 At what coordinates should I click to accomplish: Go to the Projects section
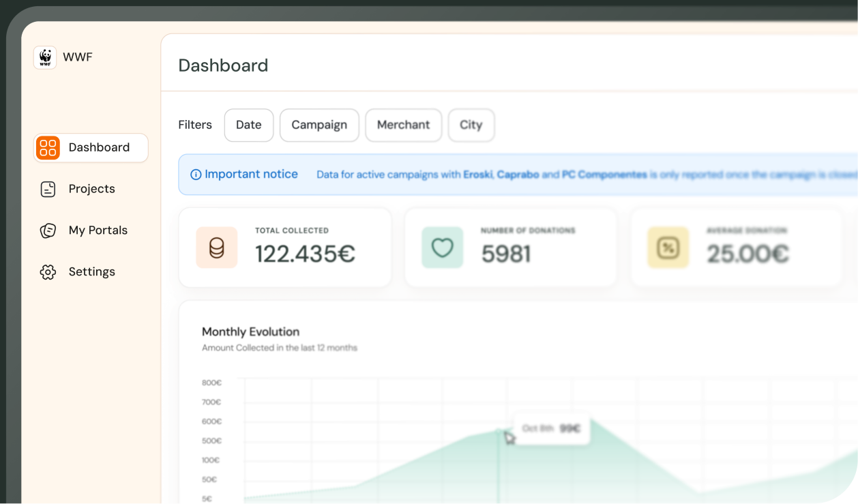point(91,189)
